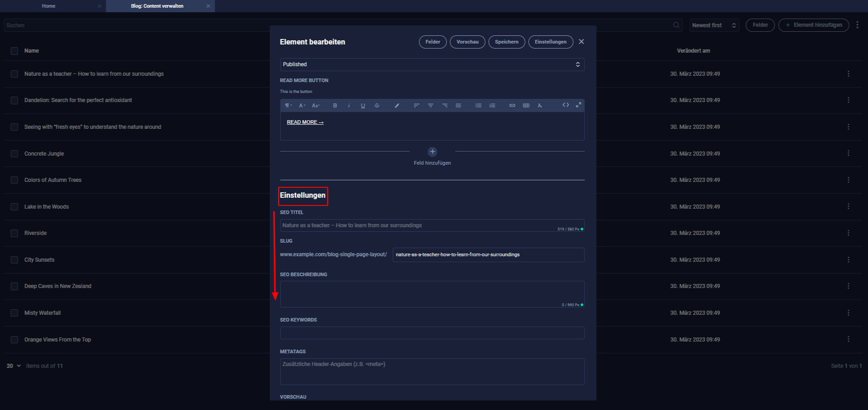Click the READ MORE link text
Image resolution: width=868 pixels, height=410 pixels.
click(x=305, y=122)
